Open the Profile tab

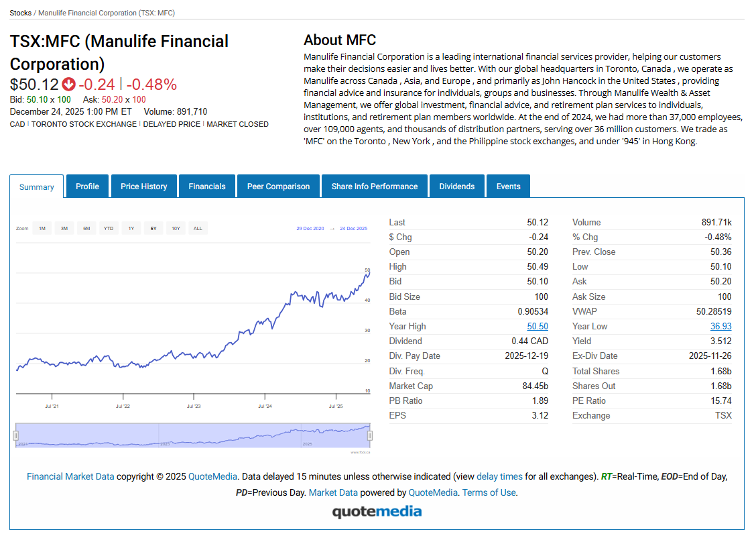point(87,186)
